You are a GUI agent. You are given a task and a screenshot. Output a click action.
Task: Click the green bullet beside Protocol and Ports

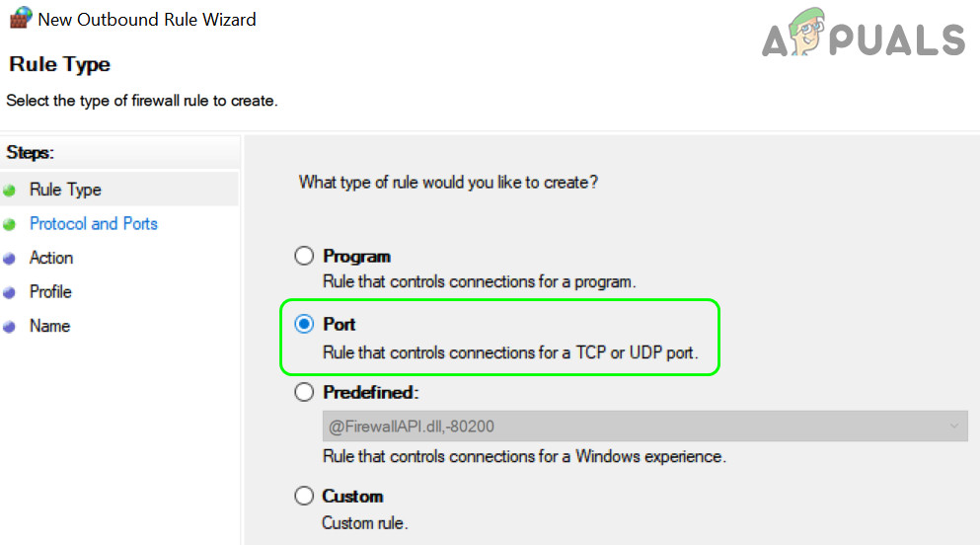point(10,224)
